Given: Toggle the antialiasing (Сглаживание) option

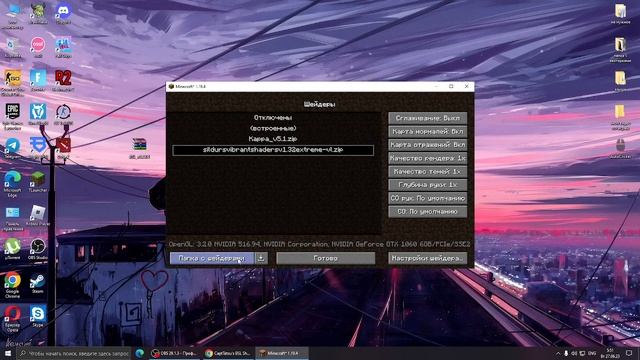Looking at the screenshot, I should tap(427, 118).
